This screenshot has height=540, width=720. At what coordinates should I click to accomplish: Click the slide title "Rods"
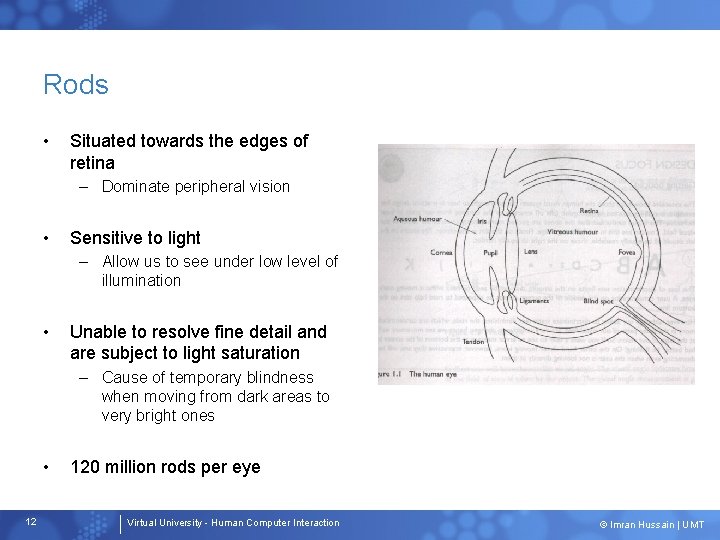(76, 84)
